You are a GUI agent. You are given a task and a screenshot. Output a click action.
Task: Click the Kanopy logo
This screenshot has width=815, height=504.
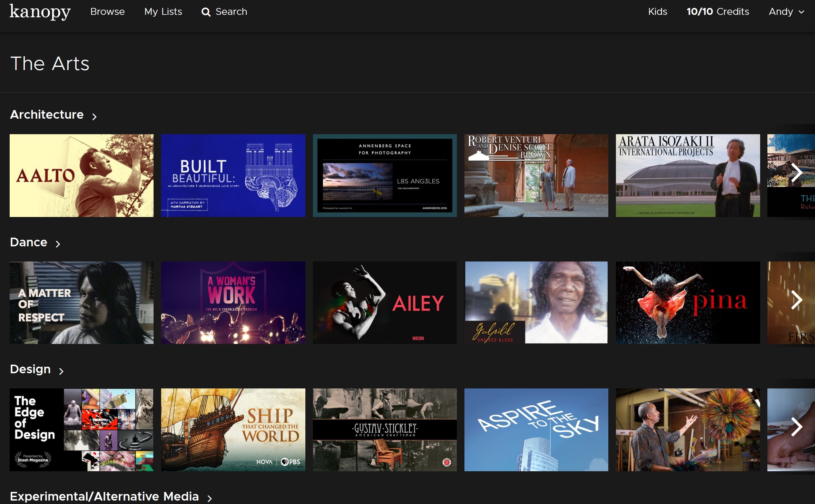click(x=40, y=12)
